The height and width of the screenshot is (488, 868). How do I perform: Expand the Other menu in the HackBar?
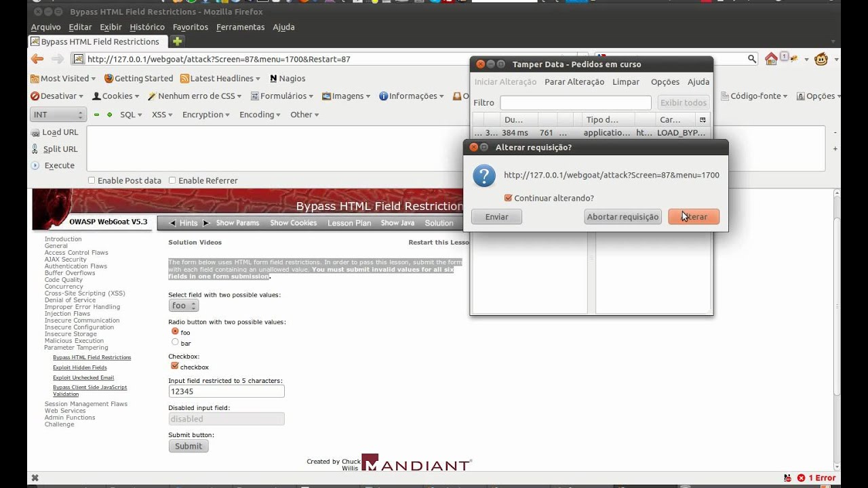pos(304,115)
